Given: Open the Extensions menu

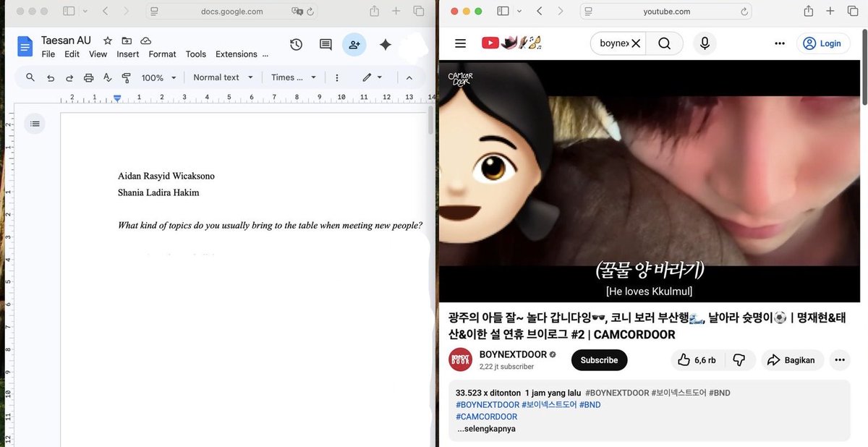Looking at the screenshot, I should (x=236, y=54).
